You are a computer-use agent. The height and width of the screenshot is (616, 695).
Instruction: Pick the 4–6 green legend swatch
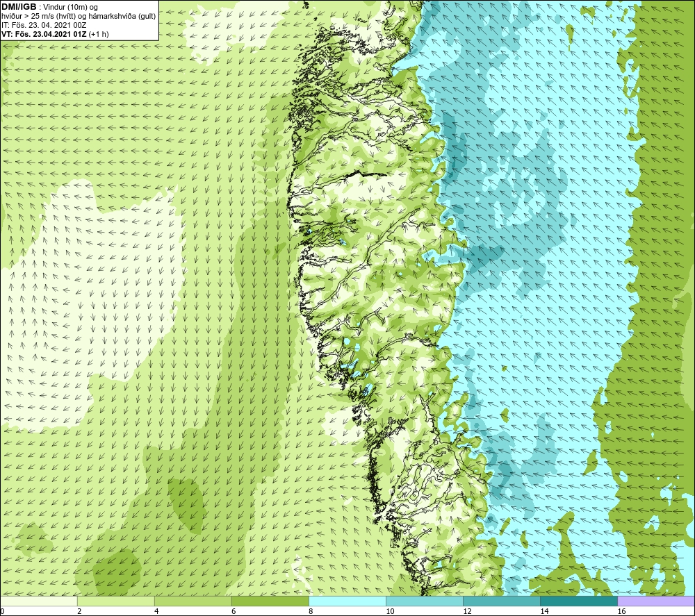(193, 601)
